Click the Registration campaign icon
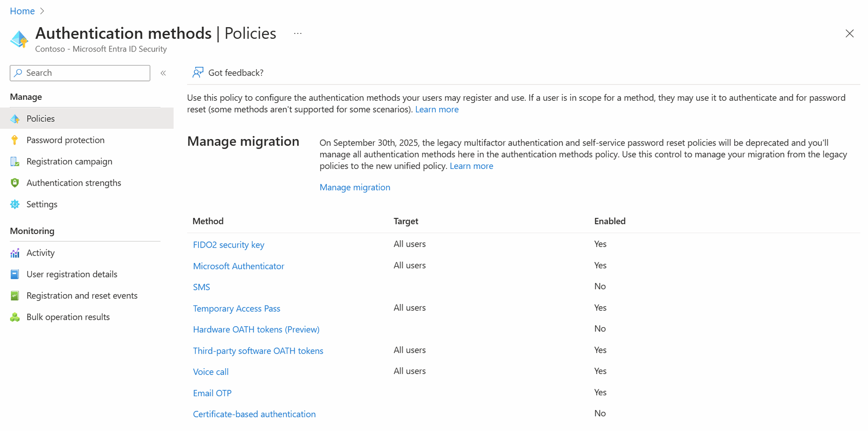This screenshot has width=868, height=431. pos(15,161)
